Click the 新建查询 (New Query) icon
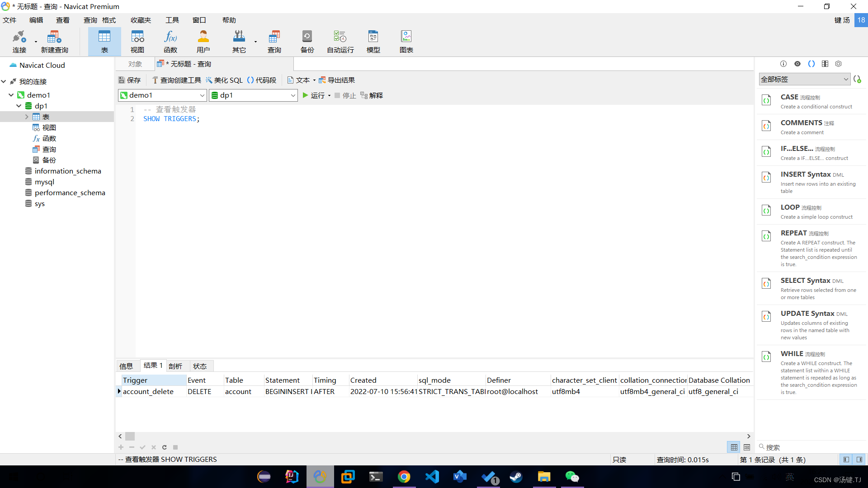 pyautogui.click(x=54, y=41)
